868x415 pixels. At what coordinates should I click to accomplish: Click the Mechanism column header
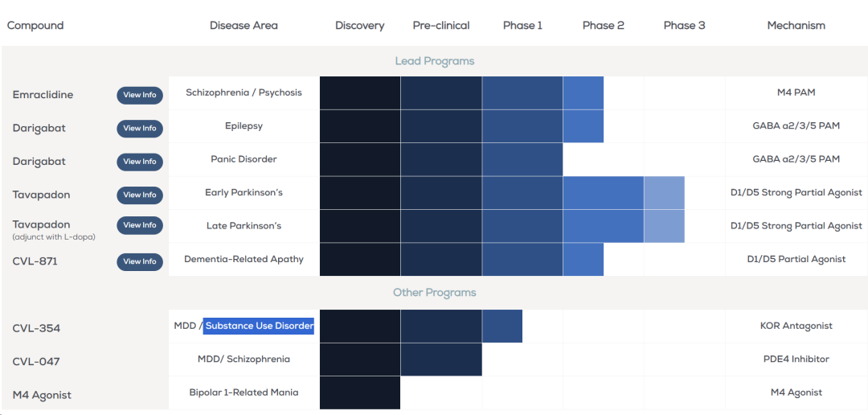tap(796, 26)
